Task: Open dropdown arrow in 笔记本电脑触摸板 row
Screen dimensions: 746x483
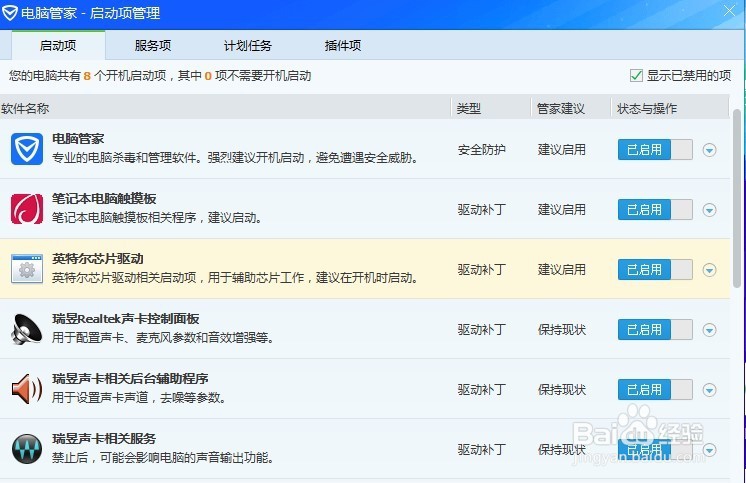Action: 709,210
